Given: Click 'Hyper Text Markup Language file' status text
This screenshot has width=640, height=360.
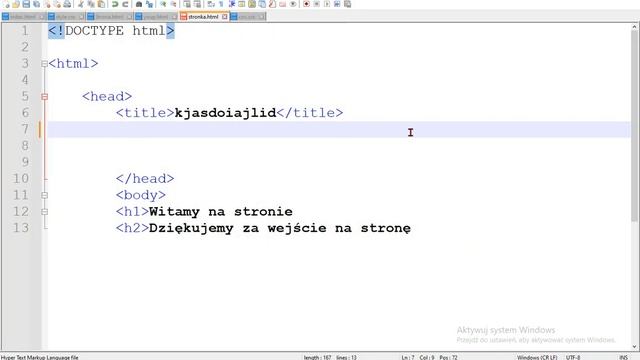Looking at the screenshot, I should point(40,357).
